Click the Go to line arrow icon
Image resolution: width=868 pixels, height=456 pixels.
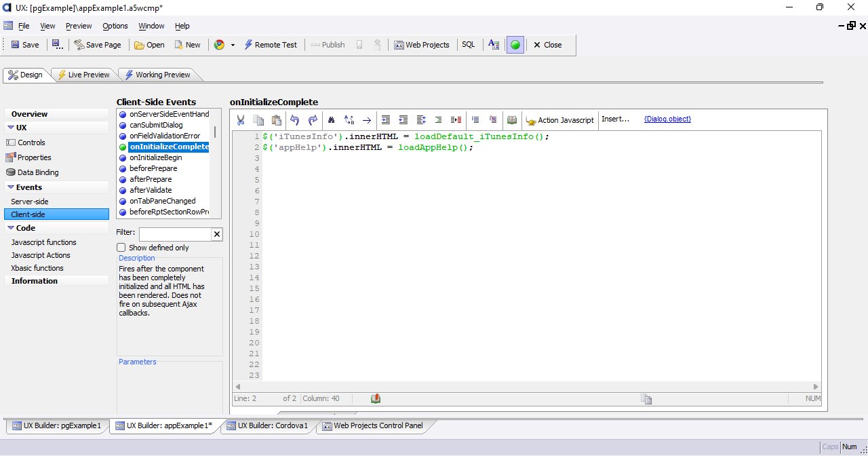point(367,120)
